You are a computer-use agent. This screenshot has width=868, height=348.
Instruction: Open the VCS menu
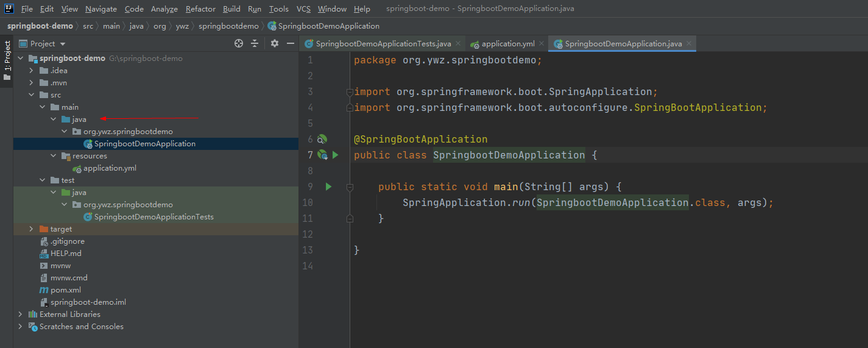coord(303,9)
